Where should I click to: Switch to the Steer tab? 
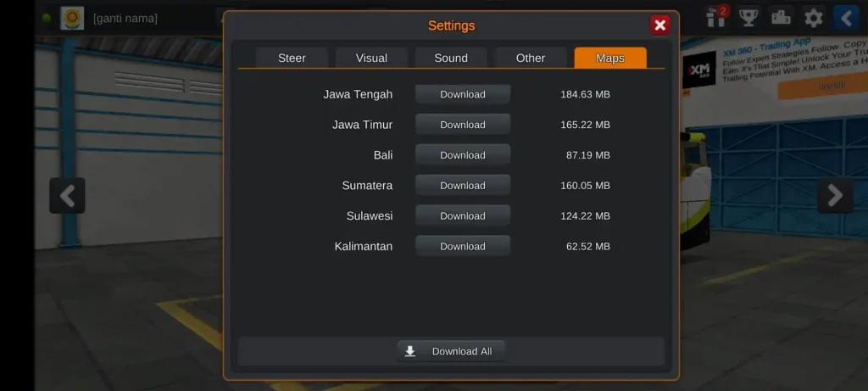click(292, 58)
